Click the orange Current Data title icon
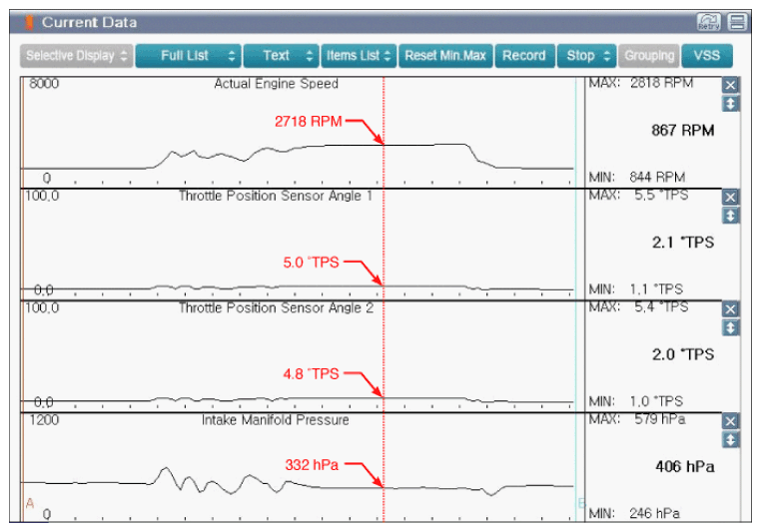The width and height of the screenshot is (761, 532). point(29,22)
